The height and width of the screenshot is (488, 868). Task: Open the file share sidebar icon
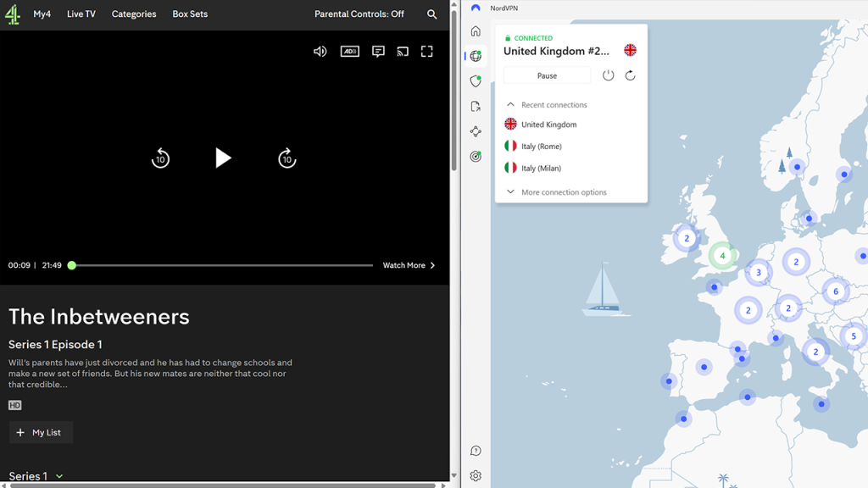[476, 106]
